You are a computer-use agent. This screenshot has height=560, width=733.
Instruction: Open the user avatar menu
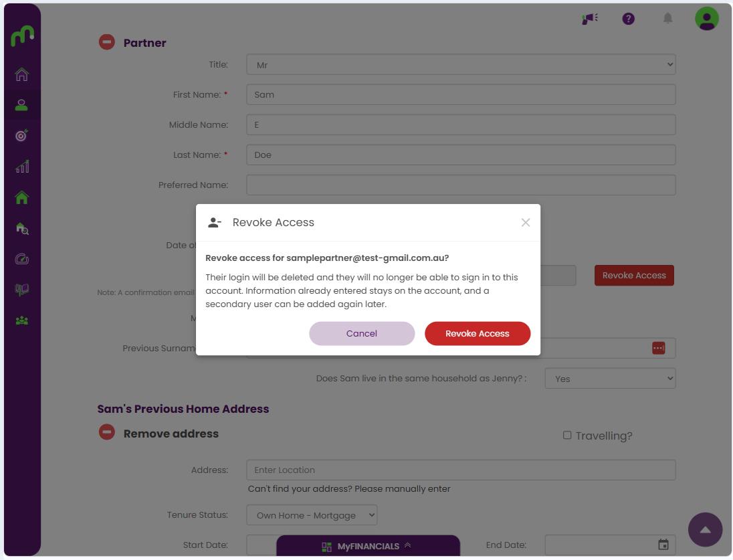pos(706,19)
